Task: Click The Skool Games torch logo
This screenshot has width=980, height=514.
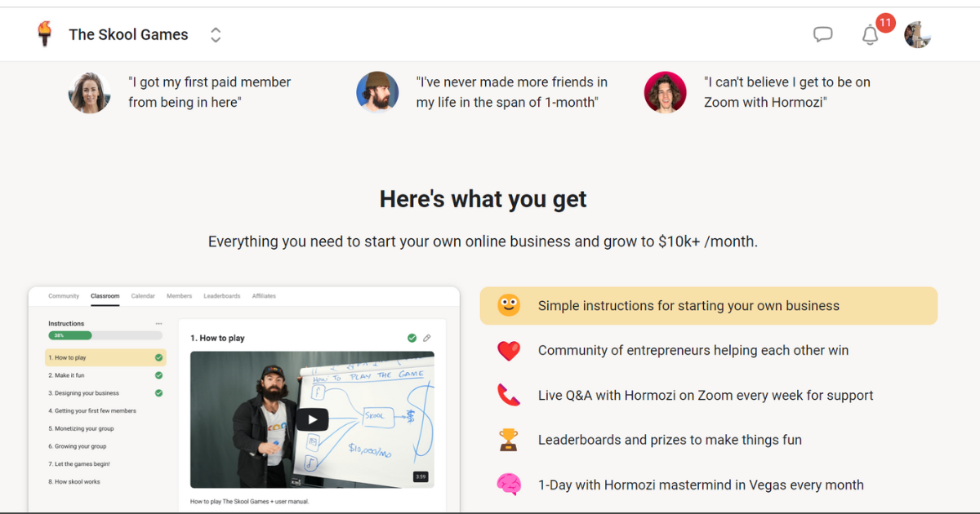Action: pos(45,34)
